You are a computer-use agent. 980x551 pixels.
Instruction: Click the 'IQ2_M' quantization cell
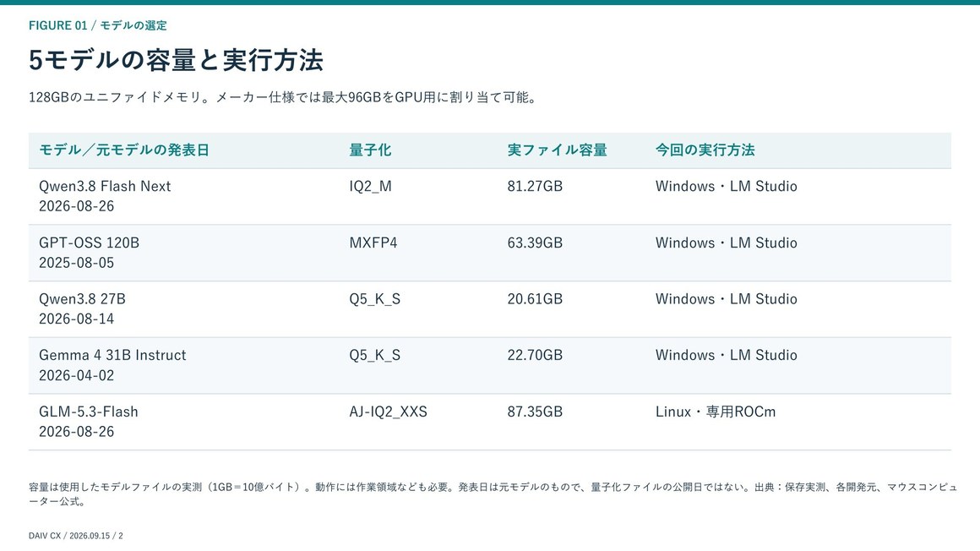pyautogui.click(x=371, y=187)
